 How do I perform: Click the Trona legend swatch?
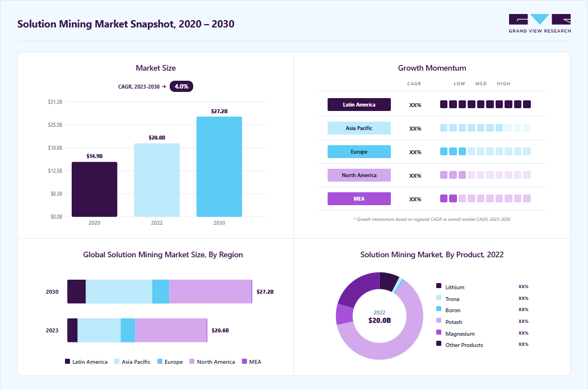(x=438, y=298)
